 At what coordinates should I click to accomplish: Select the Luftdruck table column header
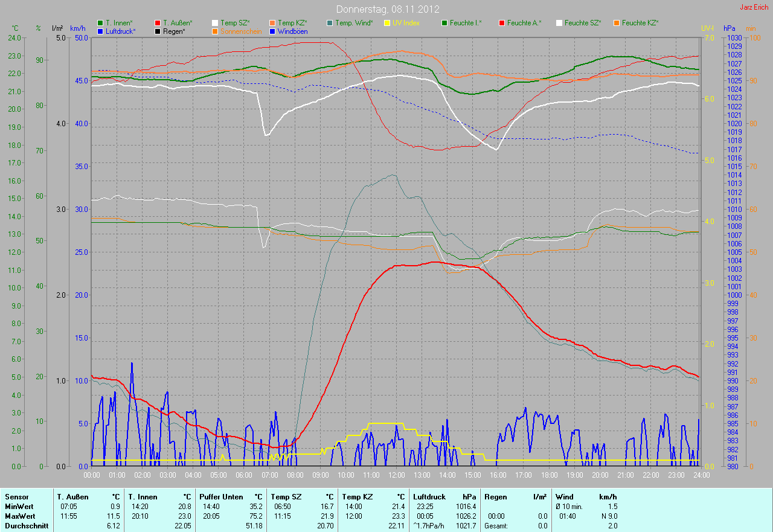click(x=430, y=496)
